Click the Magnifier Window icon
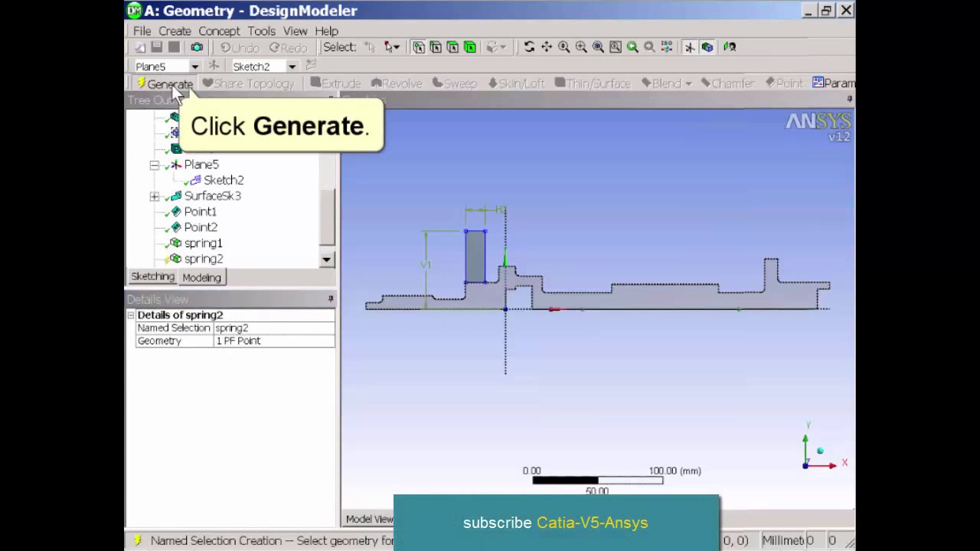 coord(616,47)
